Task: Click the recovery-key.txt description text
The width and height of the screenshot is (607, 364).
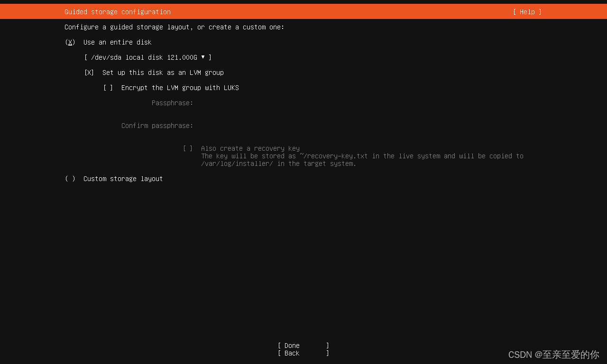Action: click(x=362, y=160)
